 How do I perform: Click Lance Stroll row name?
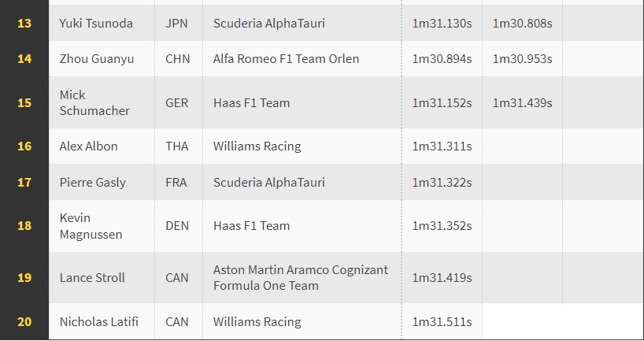[x=92, y=278]
